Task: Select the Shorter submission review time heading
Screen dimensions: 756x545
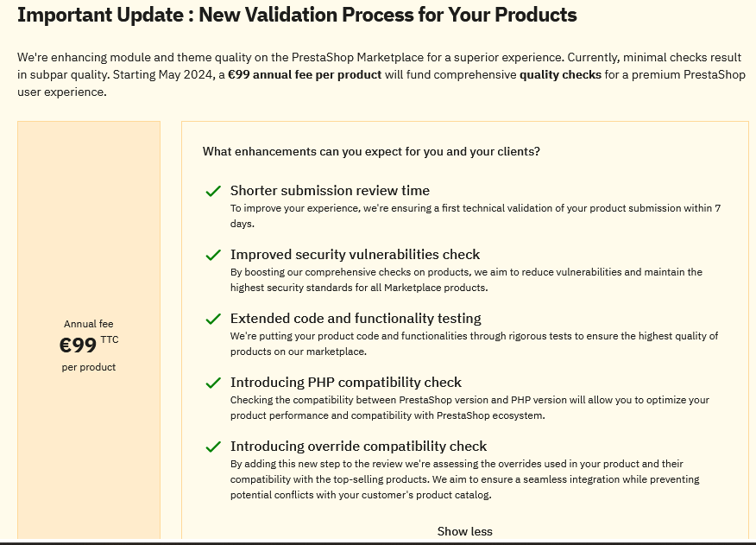Action: click(330, 191)
